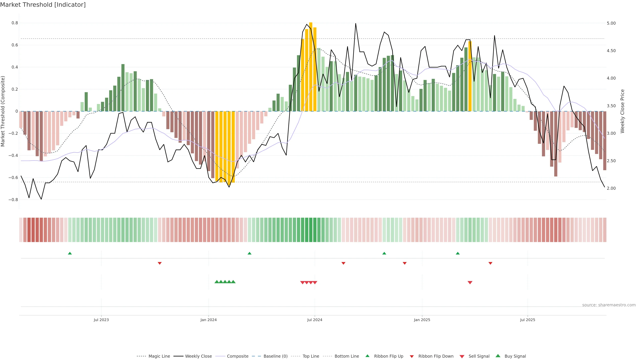Screen dimensions: 644x362
Task: Click the Sell Signal legend icon
Action: tap(462, 356)
